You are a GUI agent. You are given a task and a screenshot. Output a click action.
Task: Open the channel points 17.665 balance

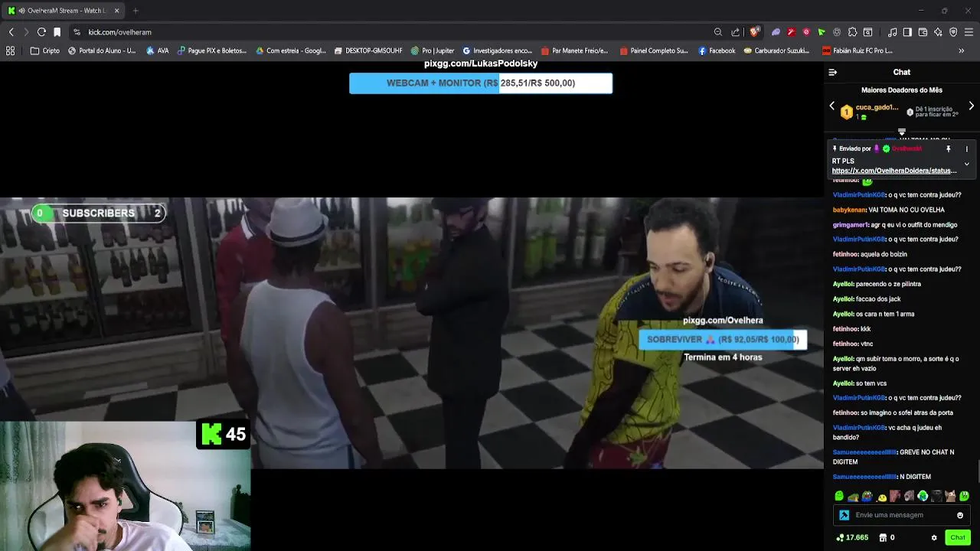852,538
